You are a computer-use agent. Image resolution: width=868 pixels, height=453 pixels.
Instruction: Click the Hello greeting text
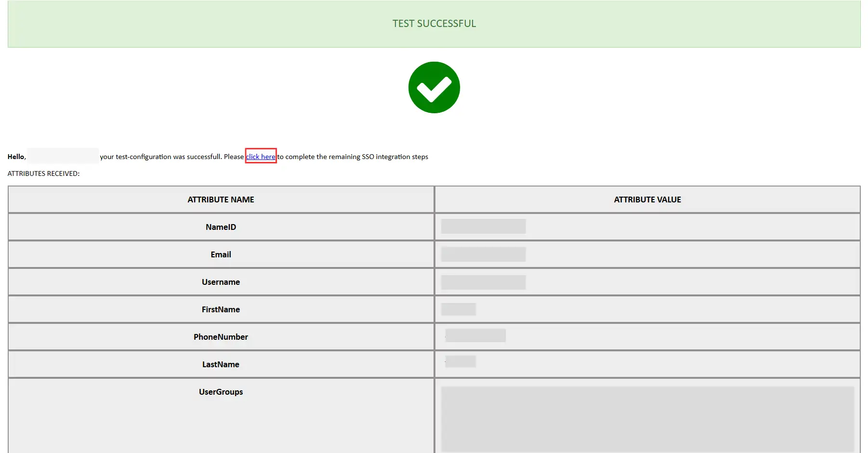17,157
